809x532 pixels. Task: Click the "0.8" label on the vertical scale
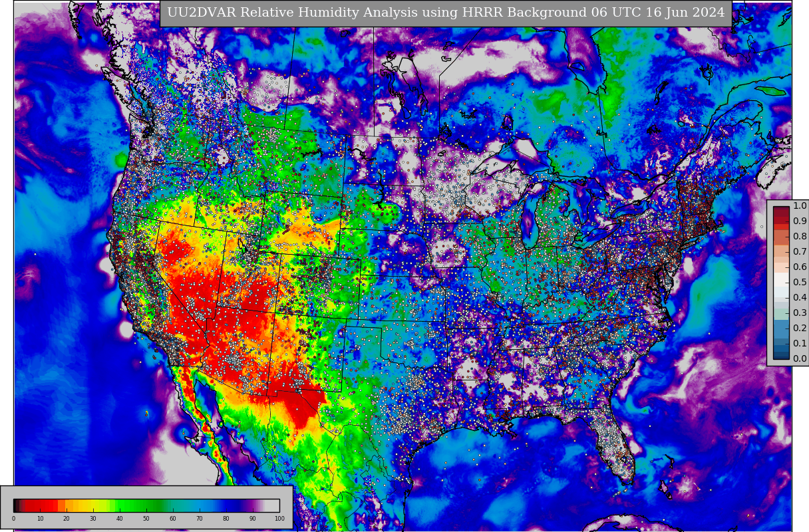pos(800,236)
